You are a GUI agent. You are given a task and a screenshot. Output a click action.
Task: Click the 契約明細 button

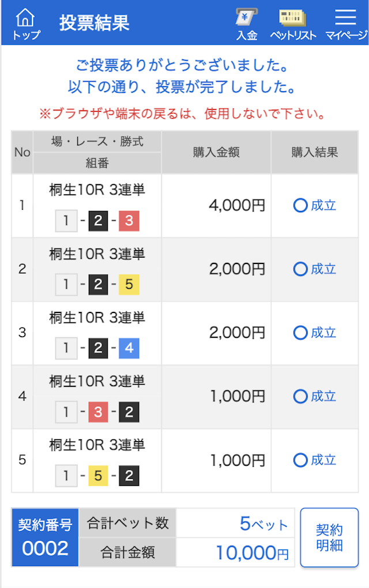tap(329, 537)
